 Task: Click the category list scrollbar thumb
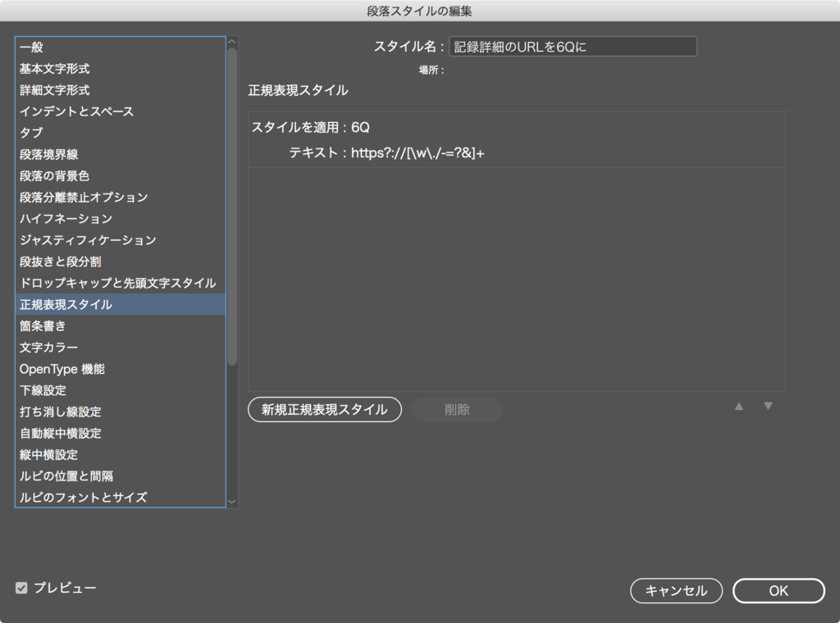(232, 207)
